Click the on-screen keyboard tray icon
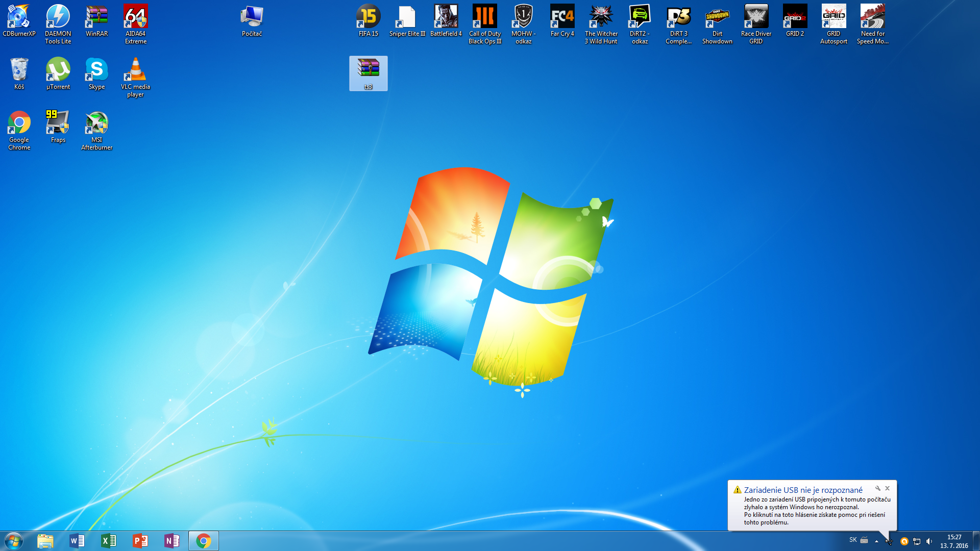This screenshot has width=980, height=551. [864, 540]
